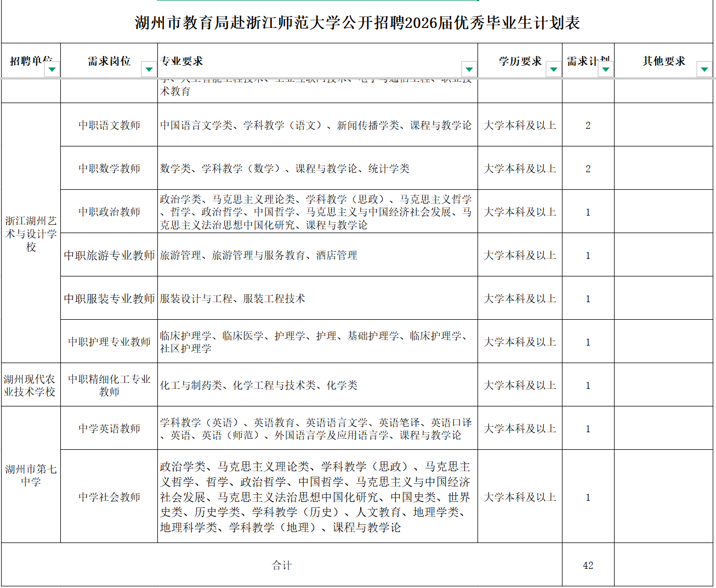Select the 湖州市第七中学 merged cell
Image resolution: width=716 pixels, height=588 pixels.
(31, 475)
